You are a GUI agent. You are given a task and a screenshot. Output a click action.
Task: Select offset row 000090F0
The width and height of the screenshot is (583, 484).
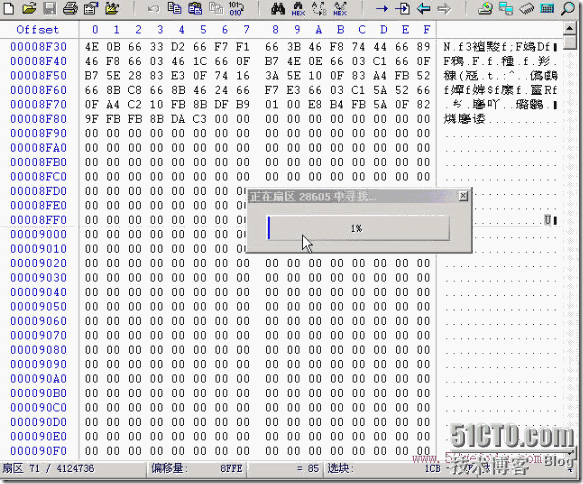(x=38, y=451)
